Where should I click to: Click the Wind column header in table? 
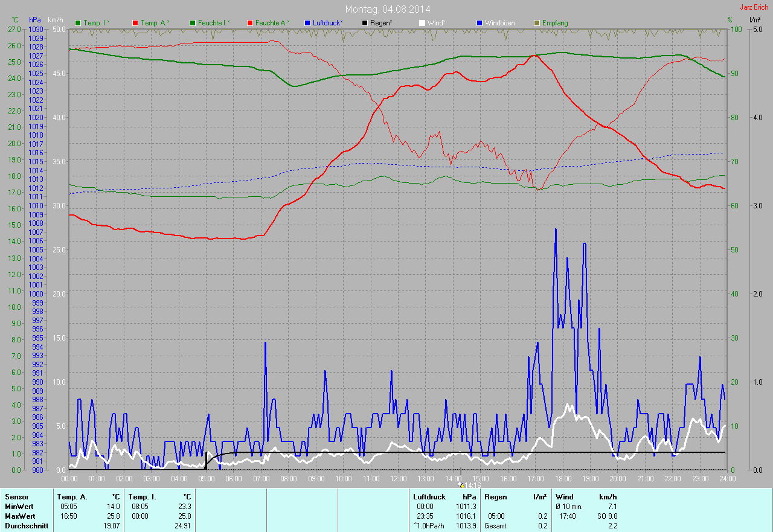pos(564,497)
